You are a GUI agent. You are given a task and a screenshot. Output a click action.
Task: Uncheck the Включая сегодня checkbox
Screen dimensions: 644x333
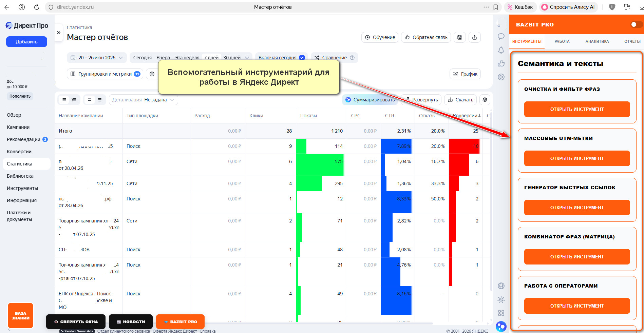(302, 58)
